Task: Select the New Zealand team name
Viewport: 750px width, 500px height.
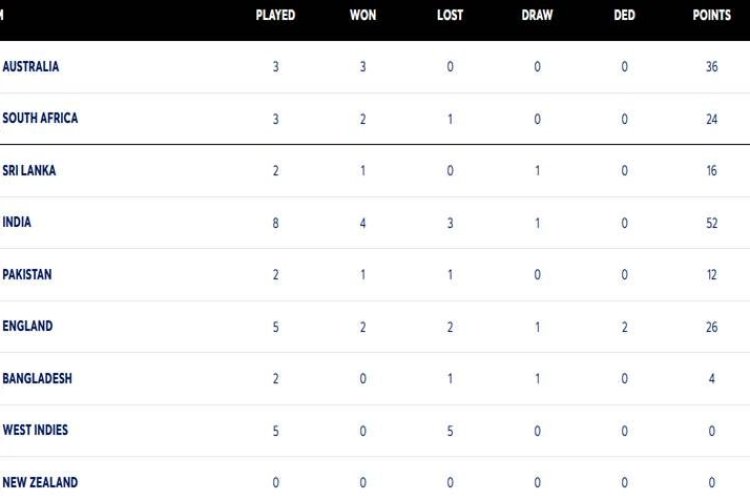Action: coord(39,482)
